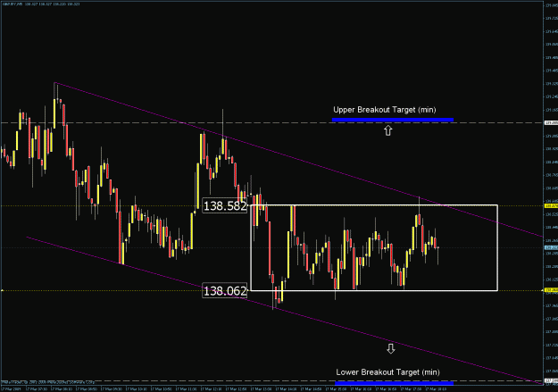The image size is (558, 392).
Task: Click the down arrow symbol above lower target
Action: coord(391,348)
